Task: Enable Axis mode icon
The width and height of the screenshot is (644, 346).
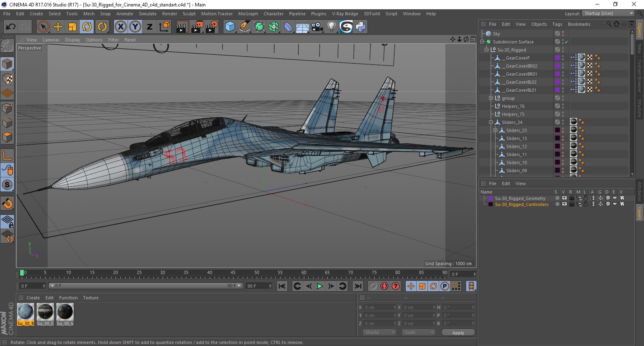Action: click(7, 156)
